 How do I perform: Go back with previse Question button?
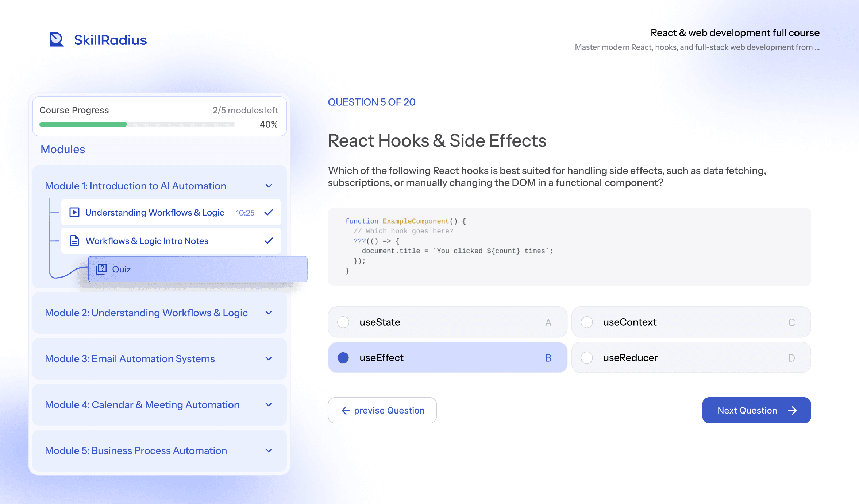[382, 410]
